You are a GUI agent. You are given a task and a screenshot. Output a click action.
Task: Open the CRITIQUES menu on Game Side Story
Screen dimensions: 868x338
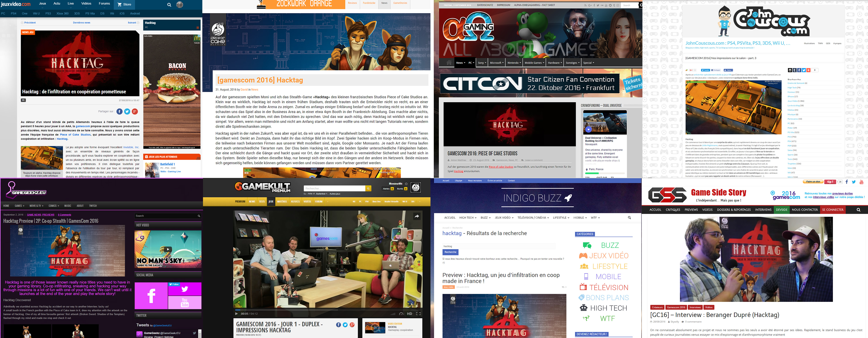(673, 210)
